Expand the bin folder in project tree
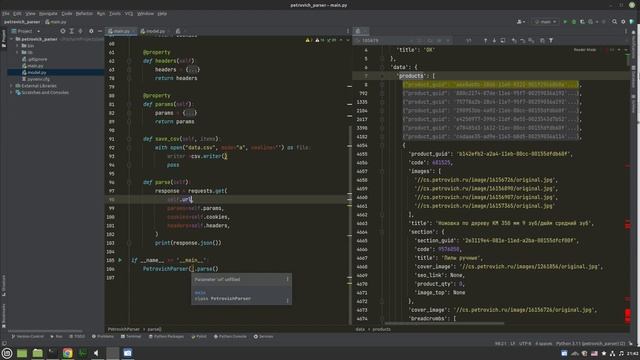 [x=18, y=46]
